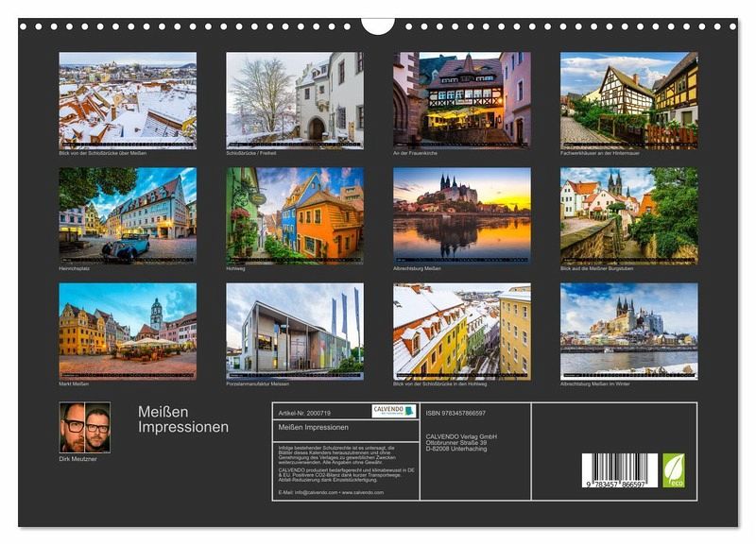Open the Albrechtsburg Meißen sunset photo
The image size is (756, 545).
click(462, 215)
